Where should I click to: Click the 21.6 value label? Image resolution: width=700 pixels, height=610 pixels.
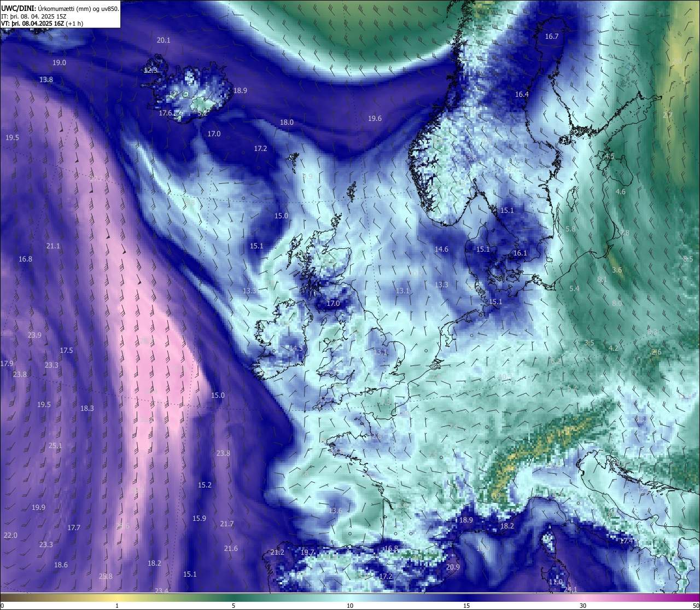tap(231, 549)
